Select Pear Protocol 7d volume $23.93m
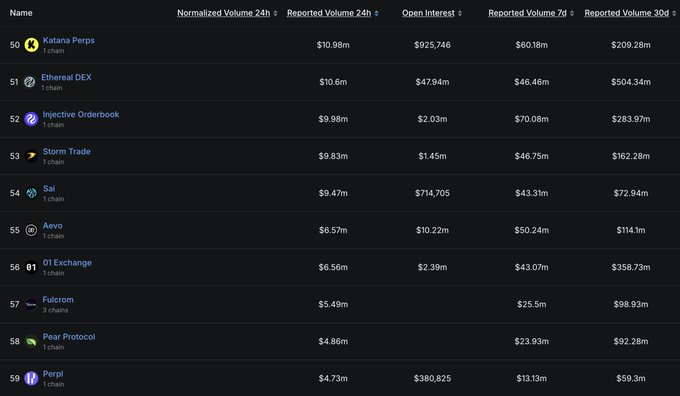The height and width of the screenshot is (396, 680). [x=532, y=341]
